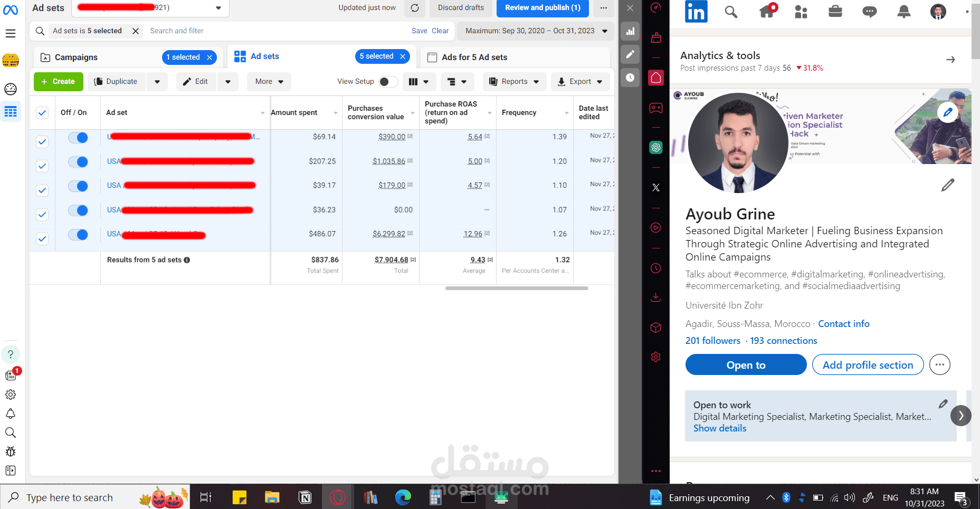Click the search magnifier in Ads Manager sidebar
Screen dimensions: 980x509
coord(11,433)
